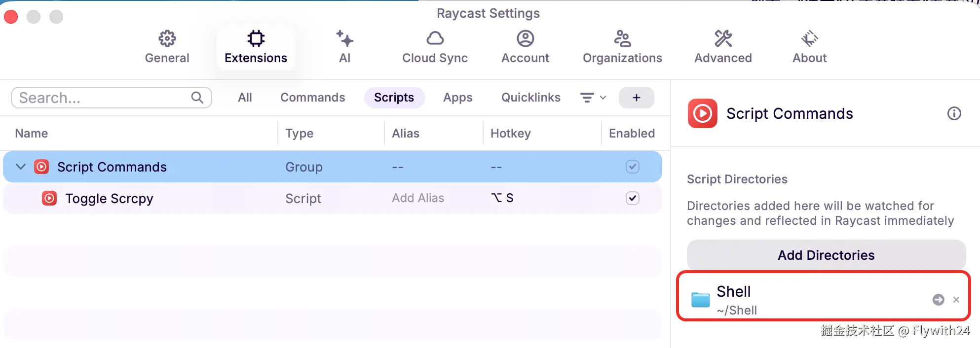This screenshot has height=348, width=980.
Task: Collapse the Script Commands group
Action: click(21, 167)
